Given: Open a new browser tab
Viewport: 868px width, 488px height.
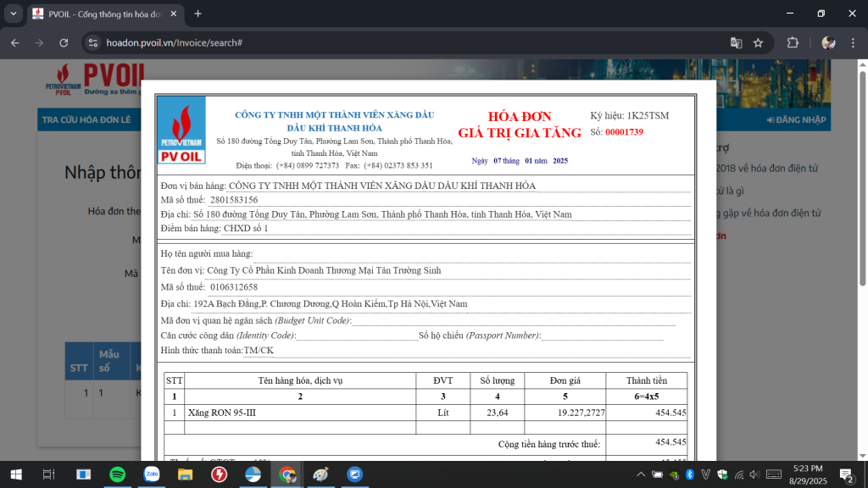Looking at the screenshot, I should 198,14.
